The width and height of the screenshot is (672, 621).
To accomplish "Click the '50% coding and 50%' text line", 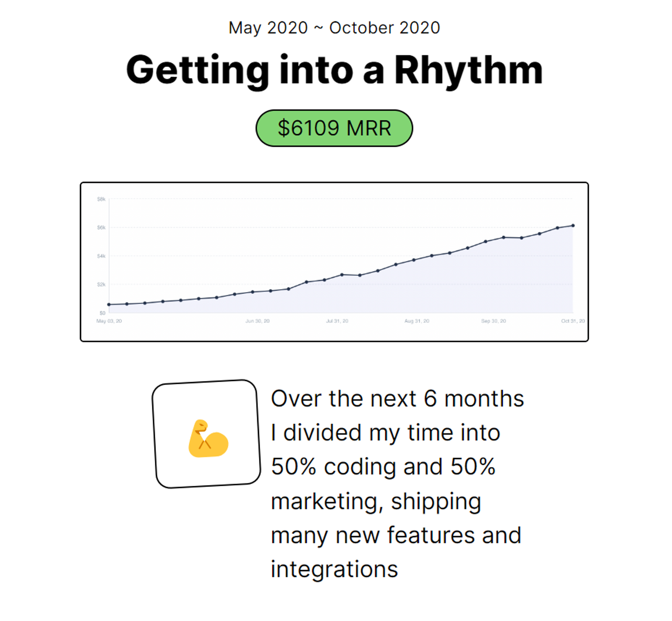I will [x=383, y=467].
